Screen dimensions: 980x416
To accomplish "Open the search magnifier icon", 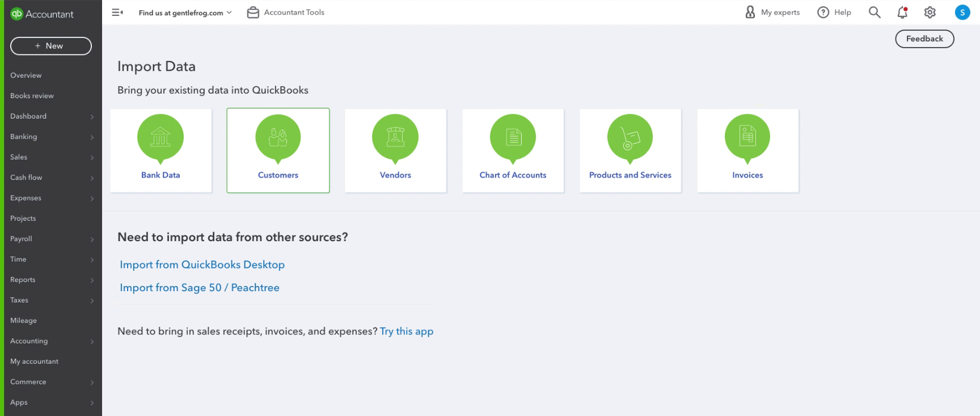I will 875,12.
